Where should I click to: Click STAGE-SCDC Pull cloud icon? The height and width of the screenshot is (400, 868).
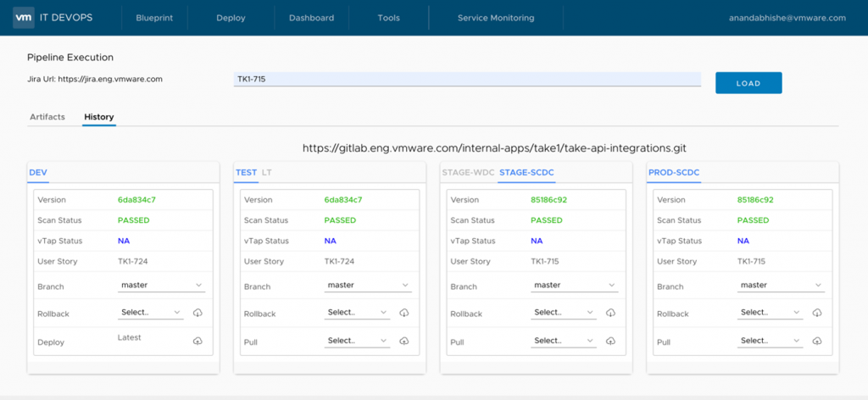click(x=611, y=341)
